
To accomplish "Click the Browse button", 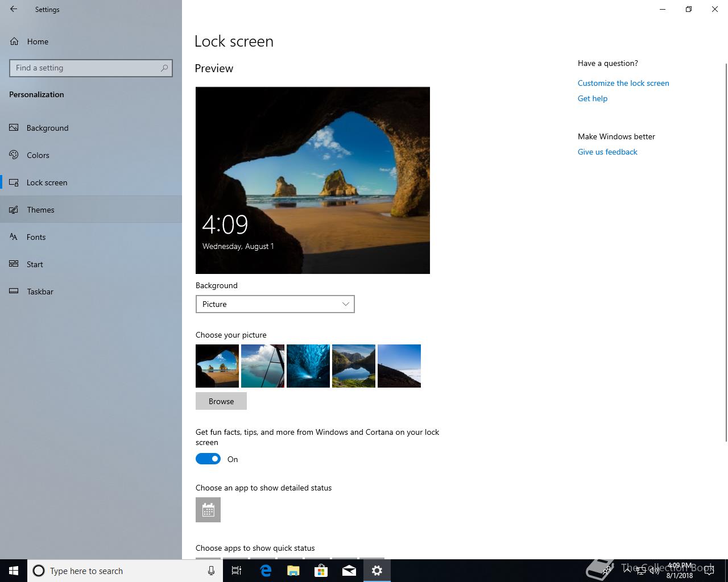I will point(221,401).
